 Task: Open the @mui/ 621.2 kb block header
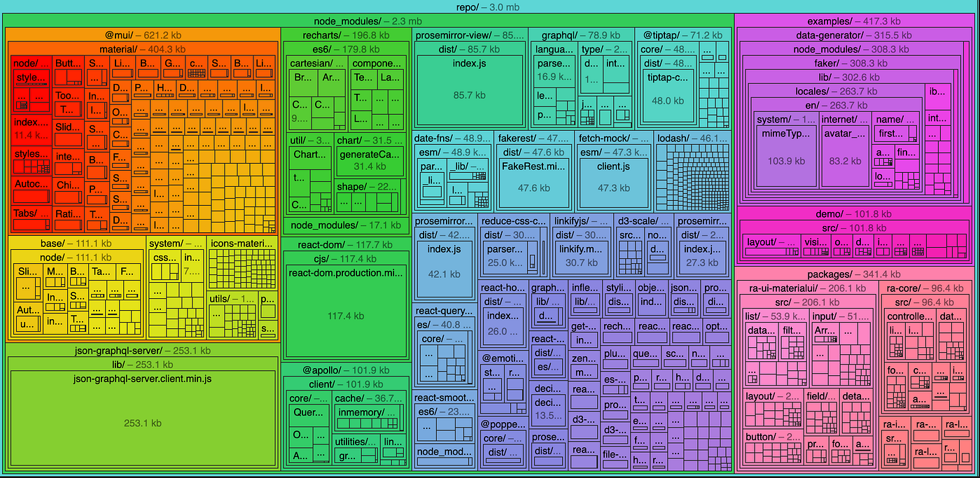(x=142, y=35)
